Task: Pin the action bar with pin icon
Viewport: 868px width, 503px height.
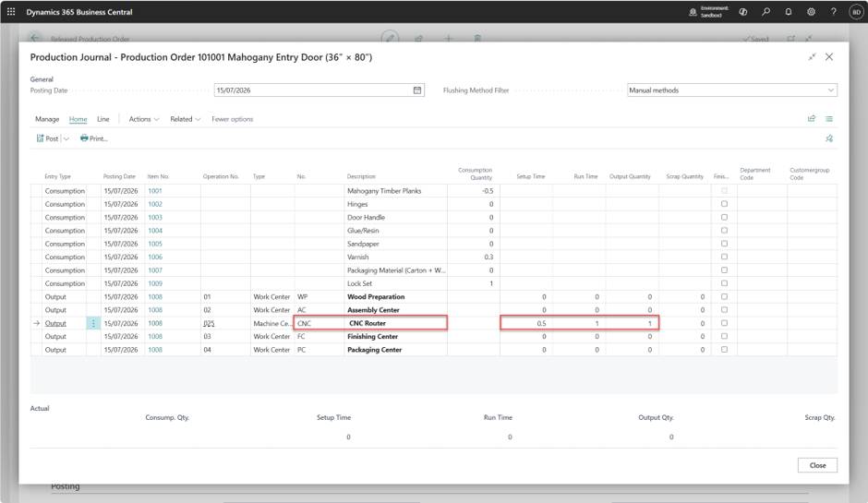Action: (828, 138)
